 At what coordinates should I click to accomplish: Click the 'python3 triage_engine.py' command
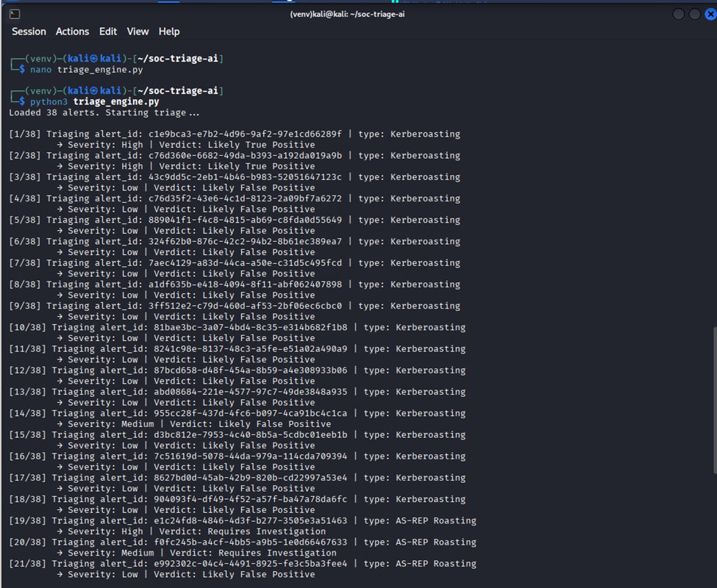[95, 101]
